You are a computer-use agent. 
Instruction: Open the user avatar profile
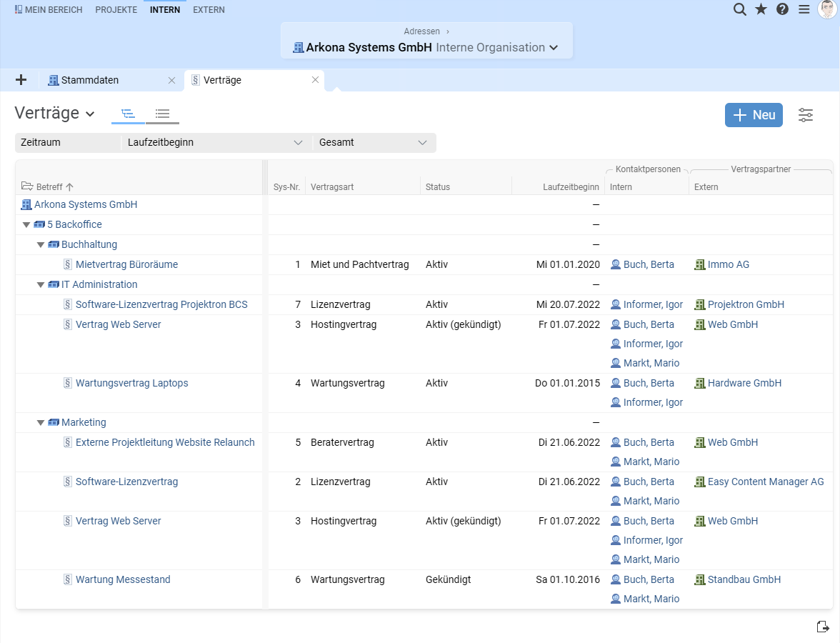829,9
